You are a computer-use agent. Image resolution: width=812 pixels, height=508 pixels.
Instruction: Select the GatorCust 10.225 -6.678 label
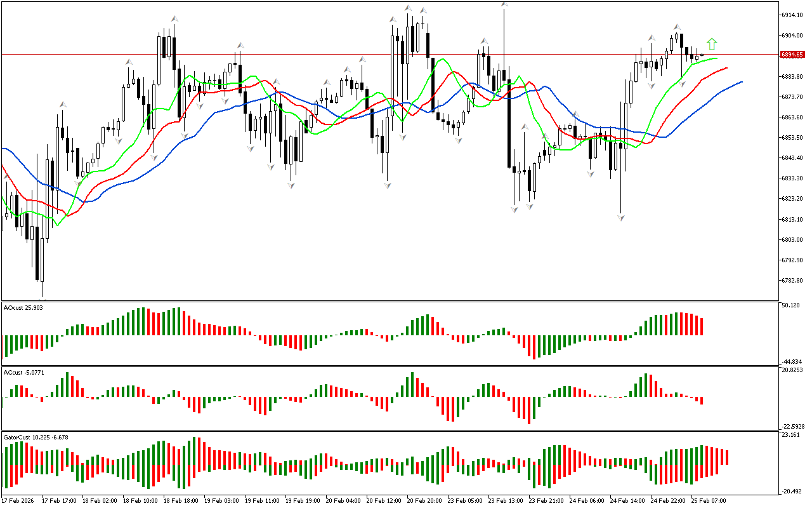click(x=36, y=437)
